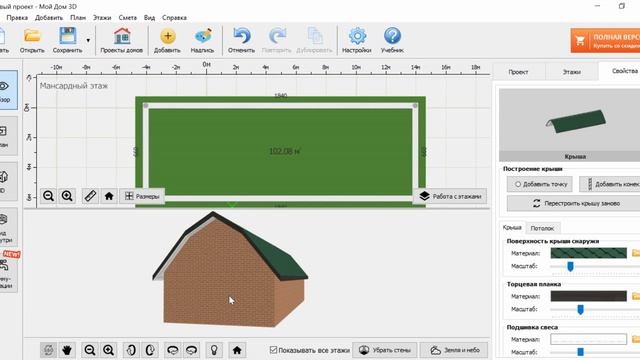The width and height of the screenshot is (640, 360).
Task: Rotate 3D view counterclockwise
Action: 131,350
